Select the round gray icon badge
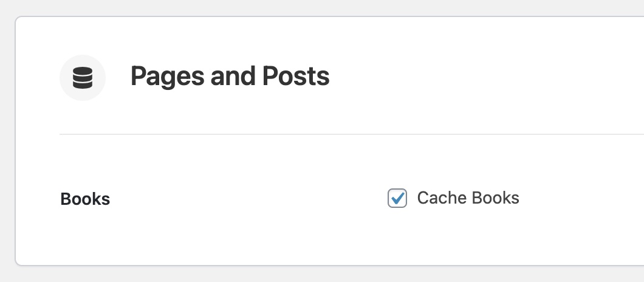Viewport: 644px width, 282px height. coord(82,78)
